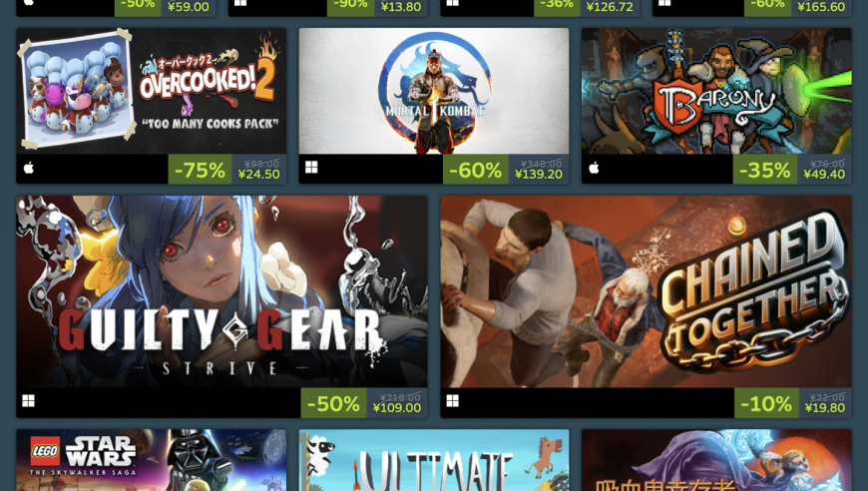Screen dimensions: 868x491
Task: Open the Chained Together banner
Action: pyautogui.click(x=647, y=291)
